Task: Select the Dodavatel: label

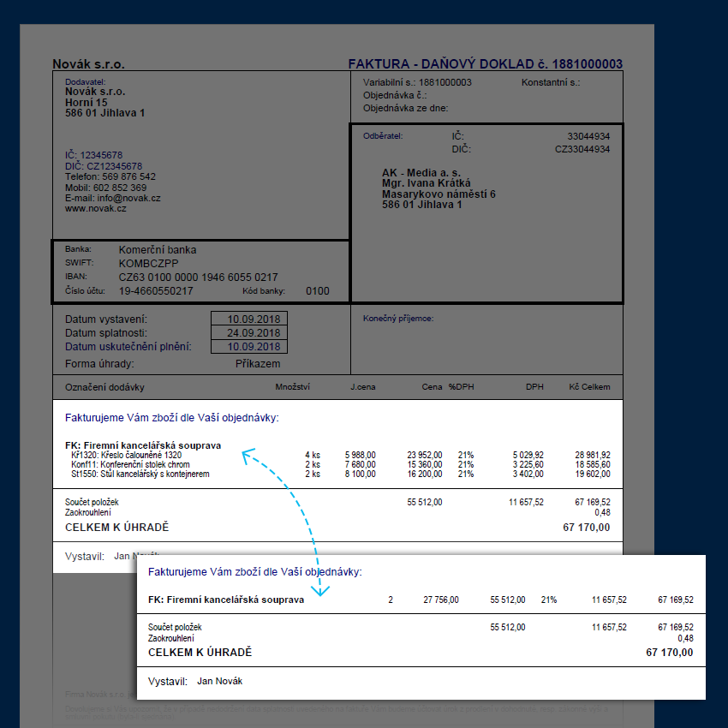Action: tap(85, 81)
